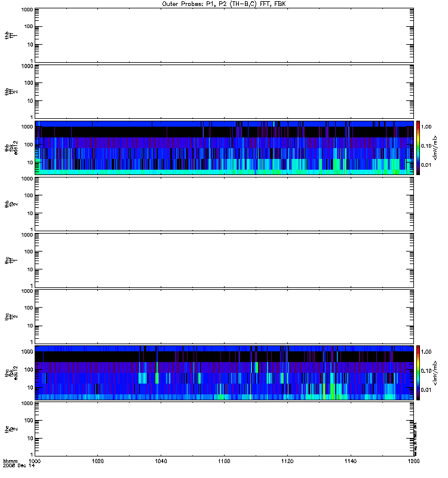This screenshot has width=448, height=478.
Task: Click the empty thb fff 1 panel under the title
Action: pyautogui.click(x=225, y=35)
